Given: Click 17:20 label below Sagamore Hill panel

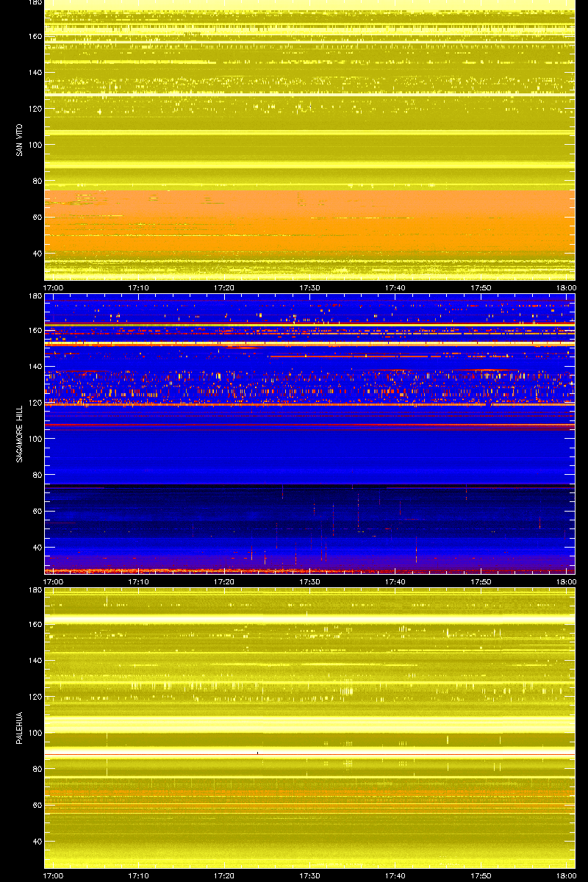Looking at the screenshot, I should coord(224,581).
